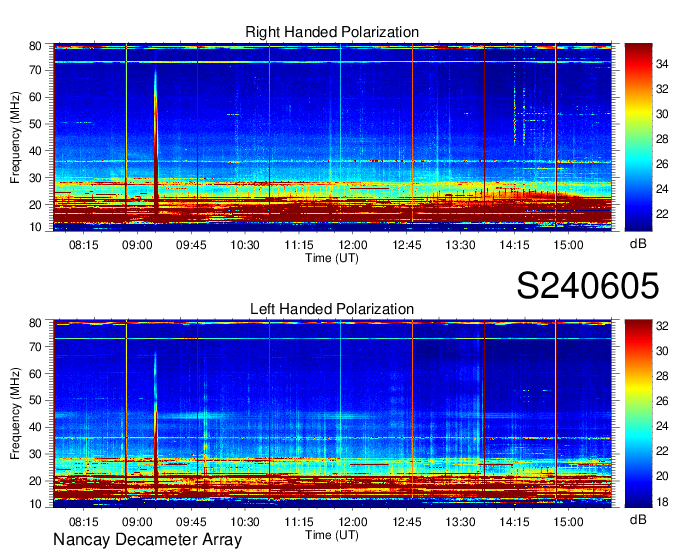Click the '10:30' tick on the upper time axis
Screen dimensions: 680x552
coord(245,245)
